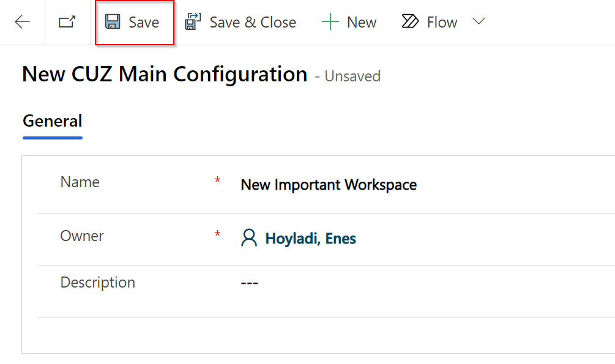The height and width of the screenshot is (364, 615).
Task: Open the Flow menu via its lightning icon
Action: coord(409,21)
